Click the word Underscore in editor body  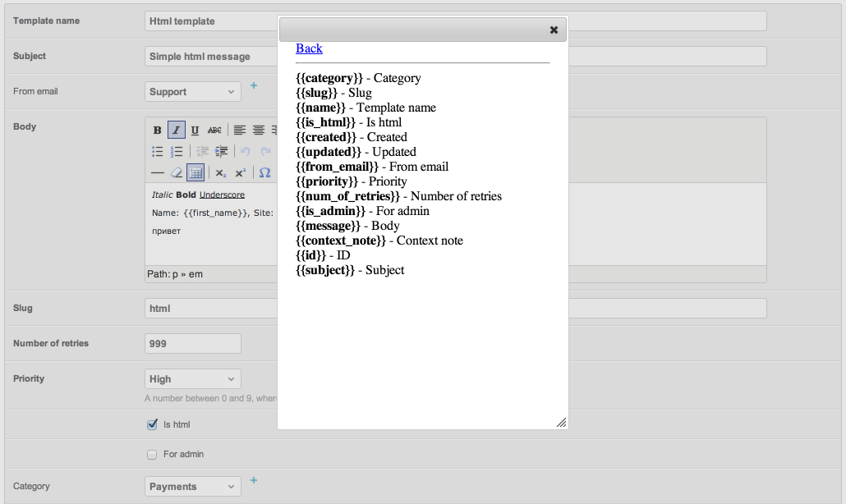point(222,195)
